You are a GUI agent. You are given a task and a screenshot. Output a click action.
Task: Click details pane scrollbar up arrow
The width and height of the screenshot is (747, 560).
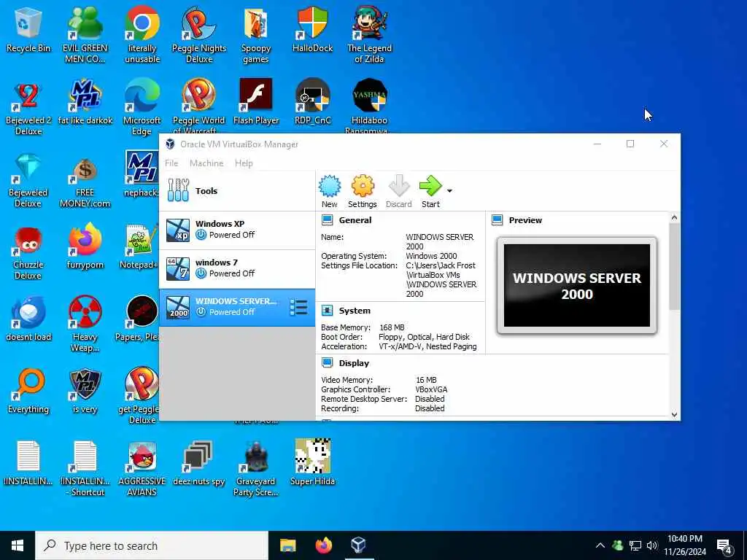674,217
